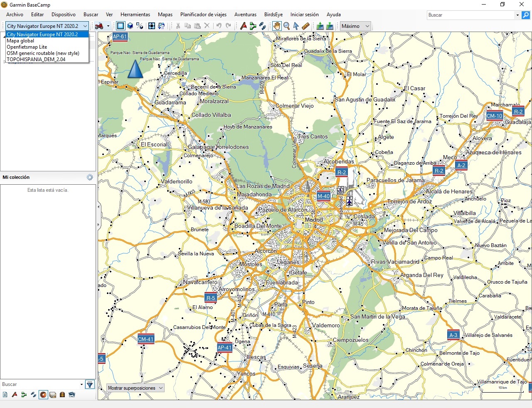
Task: Choose Openfietsmap Lite from list
Action: [47, 47]
